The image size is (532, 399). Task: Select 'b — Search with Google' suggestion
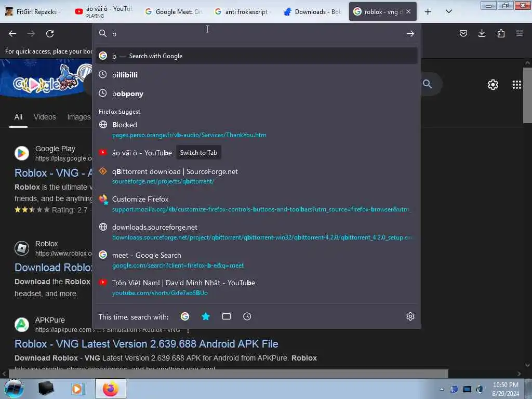(257, 56)
